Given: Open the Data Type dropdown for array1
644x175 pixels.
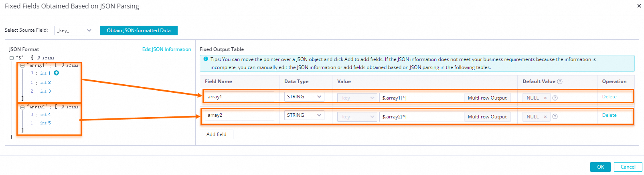Looking at the screenshot, I should (304, 97).
